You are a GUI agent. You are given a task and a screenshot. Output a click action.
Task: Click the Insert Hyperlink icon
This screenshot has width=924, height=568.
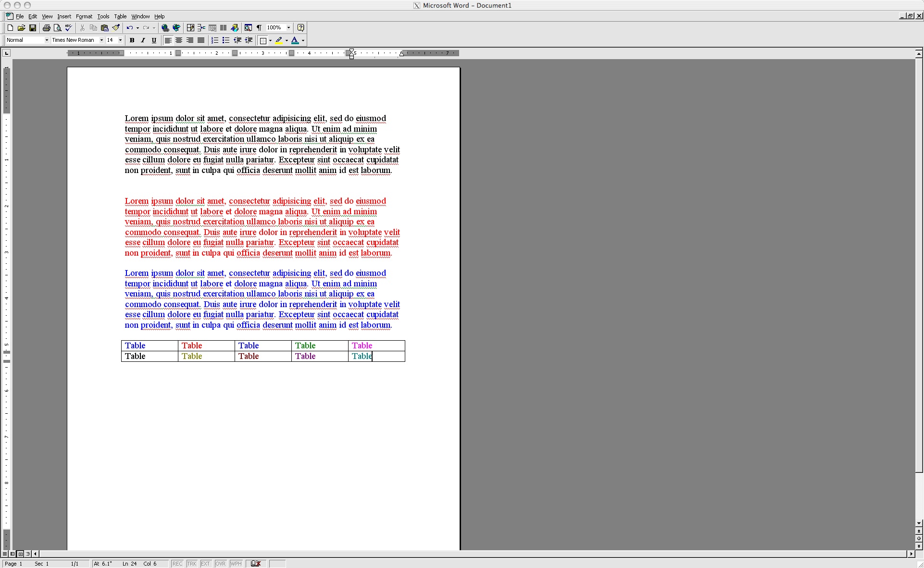(164, 28)
